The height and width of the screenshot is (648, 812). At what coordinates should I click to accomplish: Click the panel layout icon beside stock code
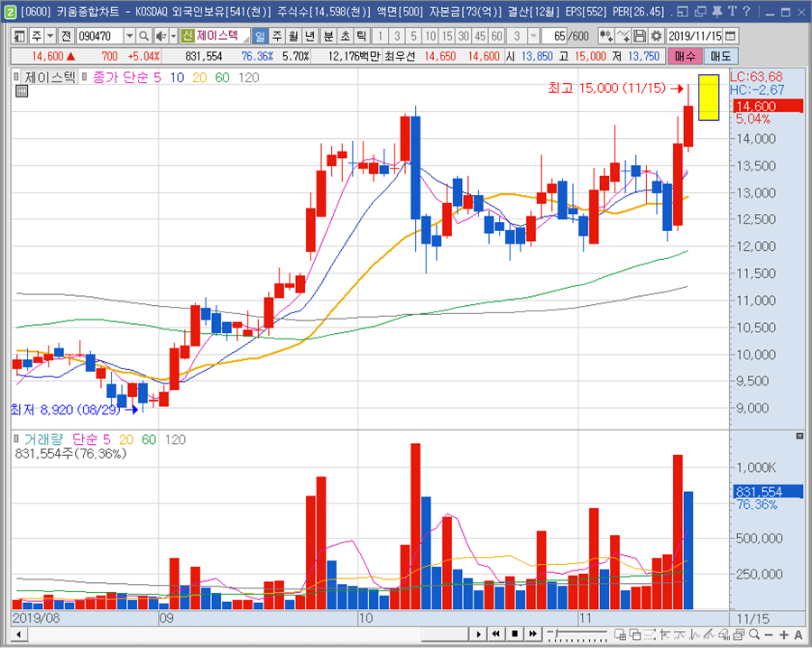[x=19, y=36]
